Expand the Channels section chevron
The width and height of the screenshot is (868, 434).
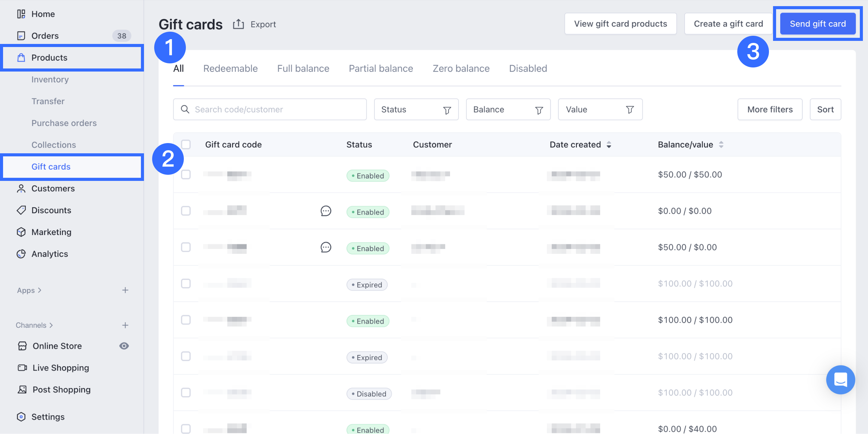[x=51, y=325]
